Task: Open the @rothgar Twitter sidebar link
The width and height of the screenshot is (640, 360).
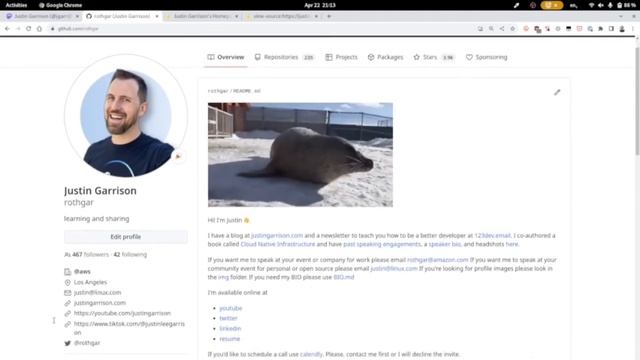Action: pos(87,343)
